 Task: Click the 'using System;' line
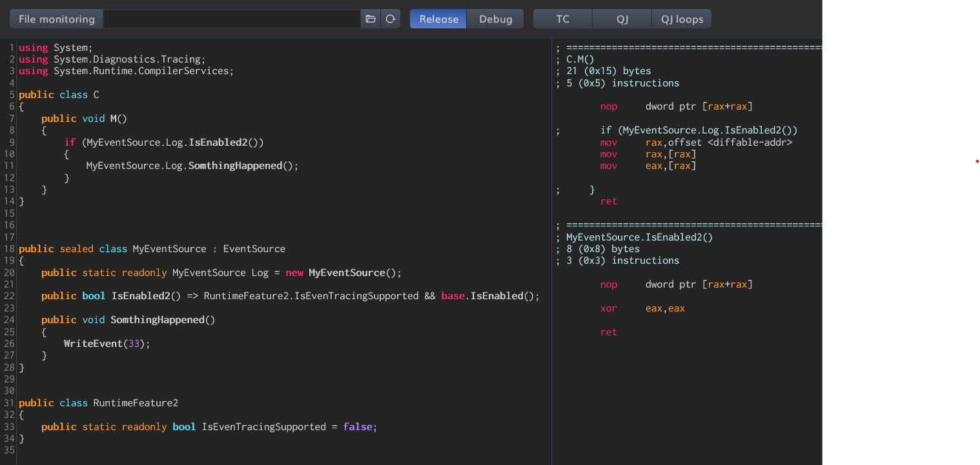(56, 48)
